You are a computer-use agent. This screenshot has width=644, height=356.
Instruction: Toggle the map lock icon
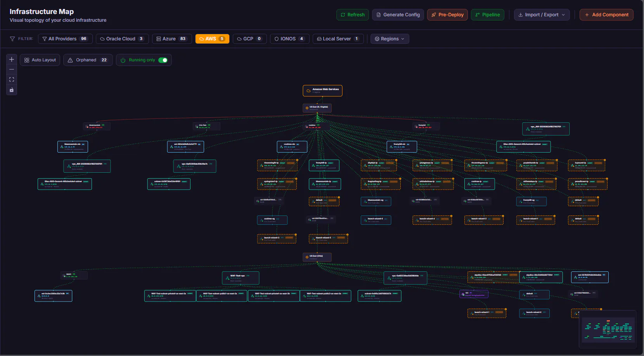coord(12,90)
